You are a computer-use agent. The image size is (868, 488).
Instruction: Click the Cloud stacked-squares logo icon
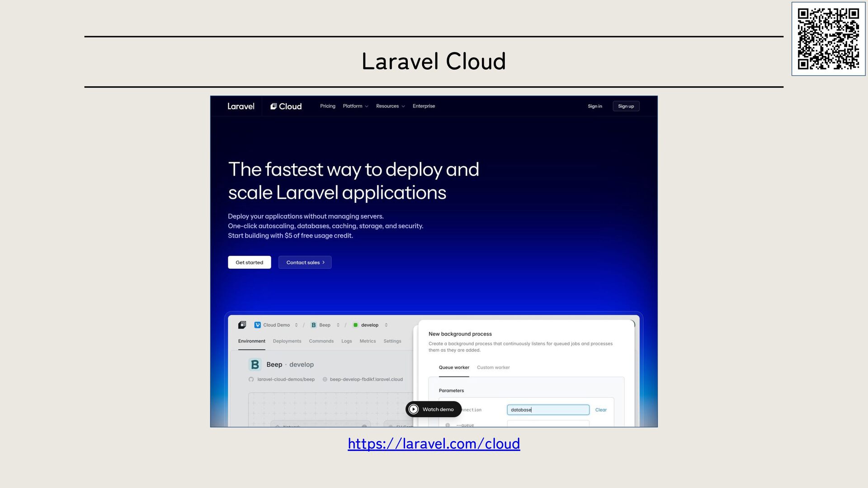(274, 106)
